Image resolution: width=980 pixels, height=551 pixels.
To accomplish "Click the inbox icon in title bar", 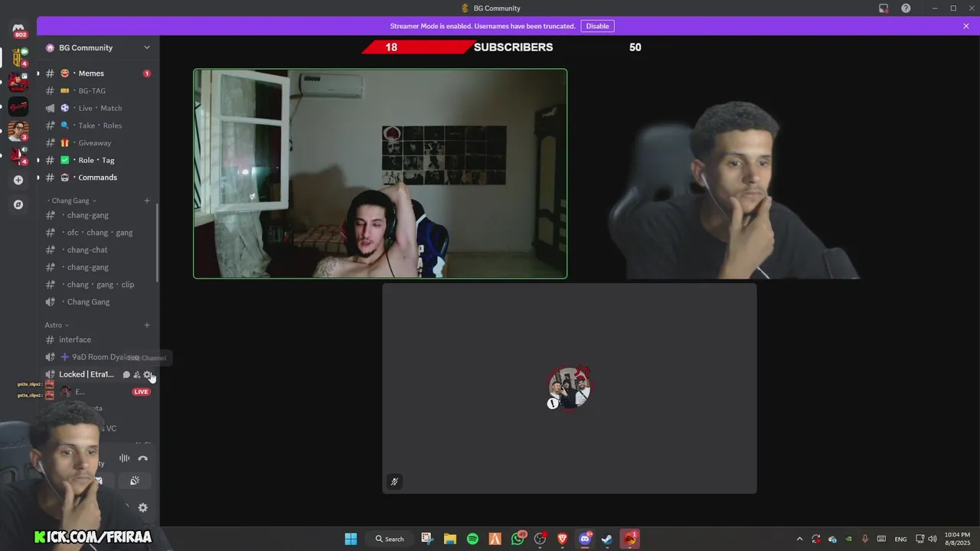I will pyautogui.click(x=884, y=8).
